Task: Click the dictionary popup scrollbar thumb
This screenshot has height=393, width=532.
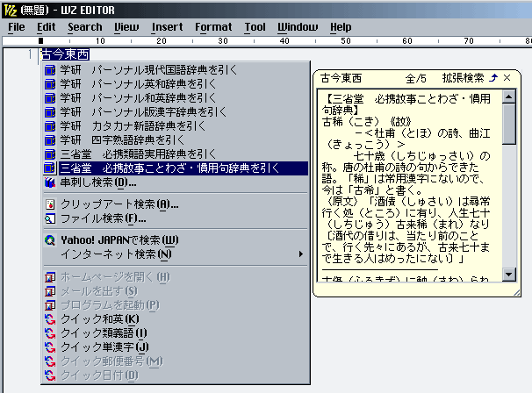Action: [x=508, y=124]
